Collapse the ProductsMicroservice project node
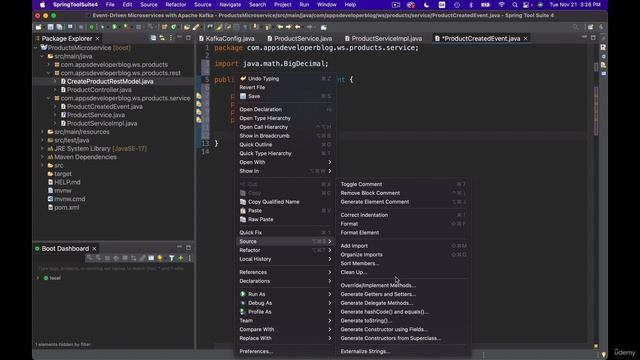Viewport: 640px width, 360px height. [36, 48]
